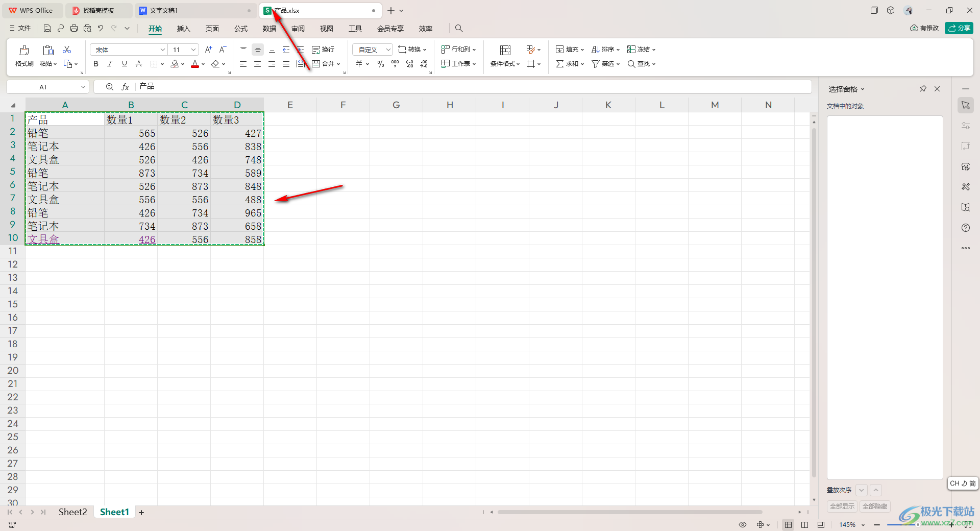Expand the Name Box dropdown arrow
The width and height of the screenshot is (980, 531).
pyautogui.click(x=83, y=87)
